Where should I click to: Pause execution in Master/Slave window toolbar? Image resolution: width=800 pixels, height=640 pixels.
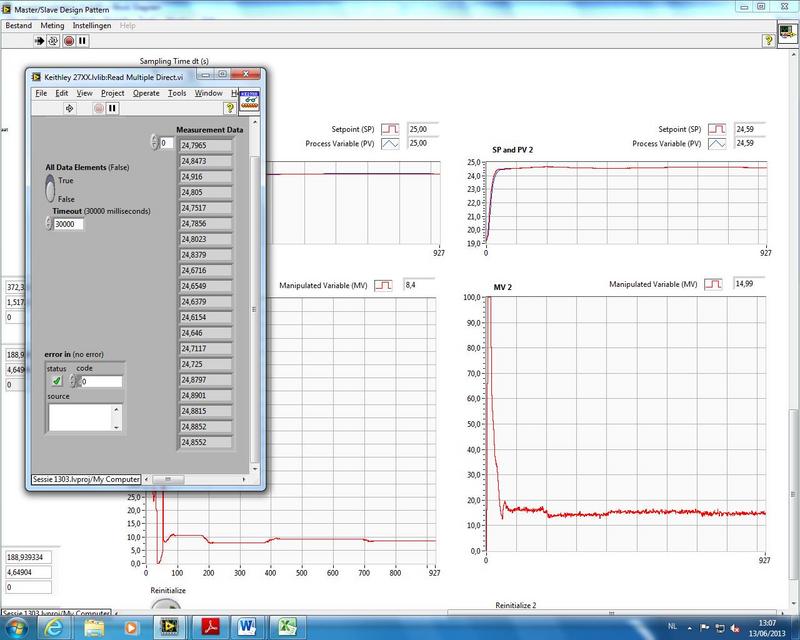coord(82,41)
